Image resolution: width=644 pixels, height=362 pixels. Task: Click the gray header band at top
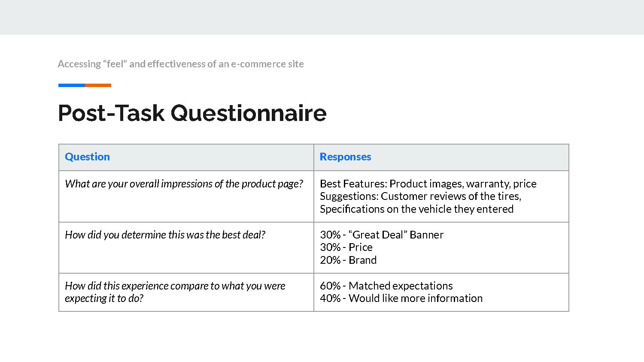(x=322, y=17)
